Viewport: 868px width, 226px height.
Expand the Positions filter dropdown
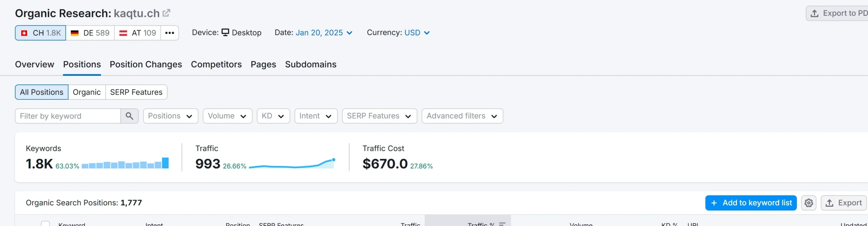171,116
